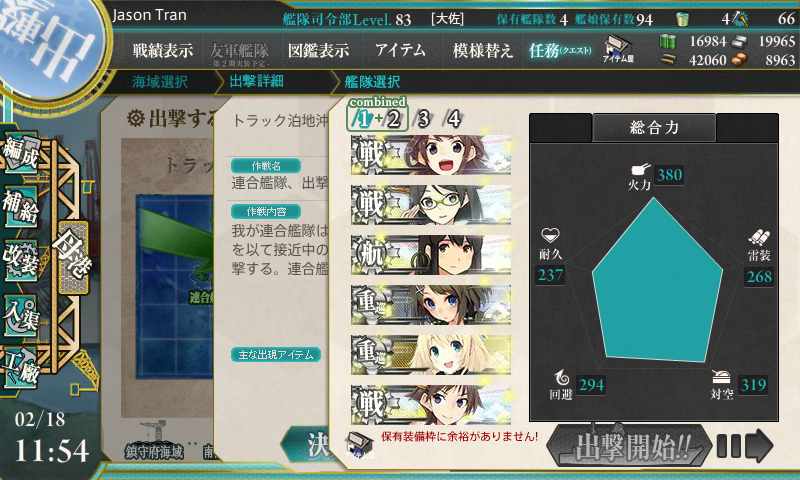
Task: Open 戦績表示 records menu
Action: point(163,50)
